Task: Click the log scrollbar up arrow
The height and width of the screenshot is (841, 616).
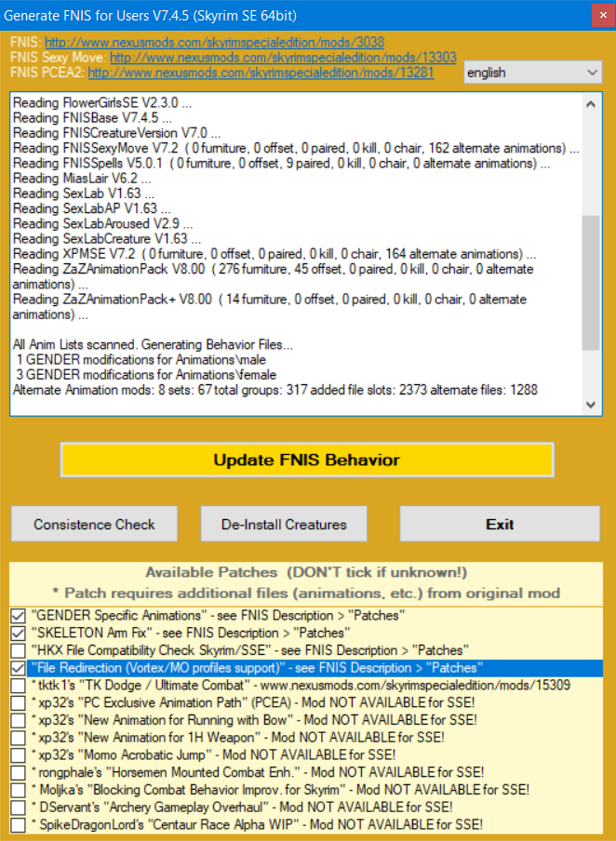Action: (591, 104)
